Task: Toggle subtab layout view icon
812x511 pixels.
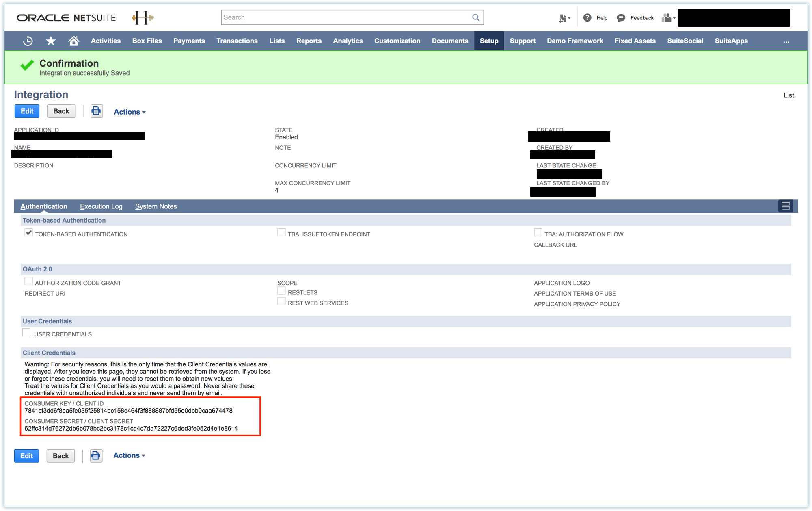Action: tap(786, 206)
